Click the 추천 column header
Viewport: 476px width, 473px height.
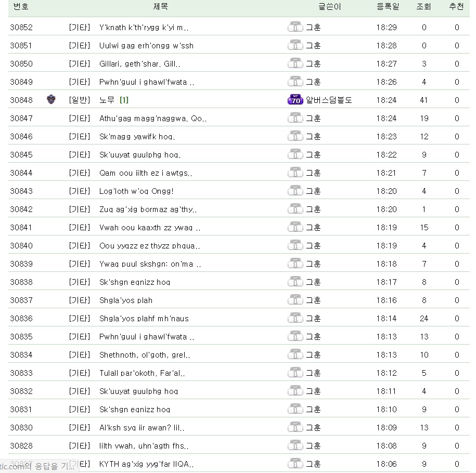click(457, 7)
